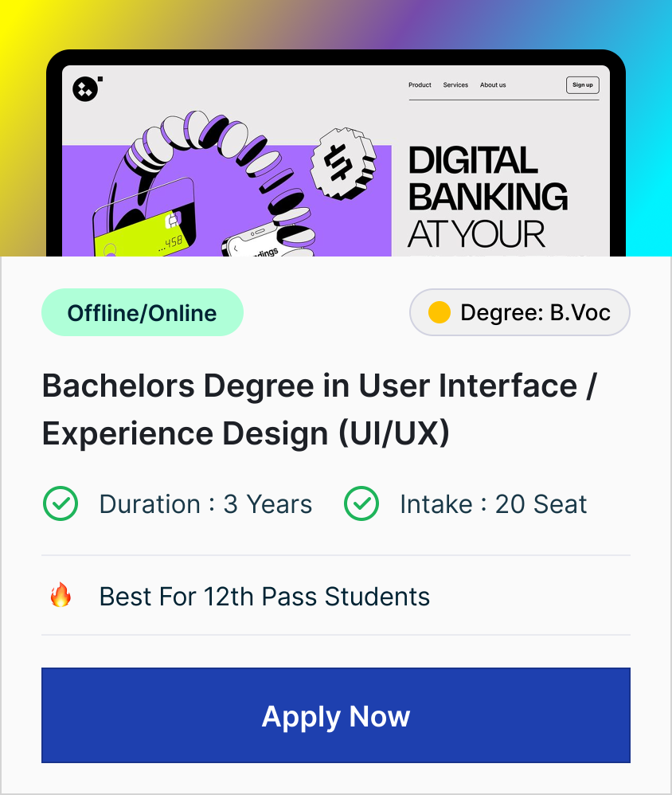
Task: Click the fire emoji icon
Action: click(x=61, y=595)
